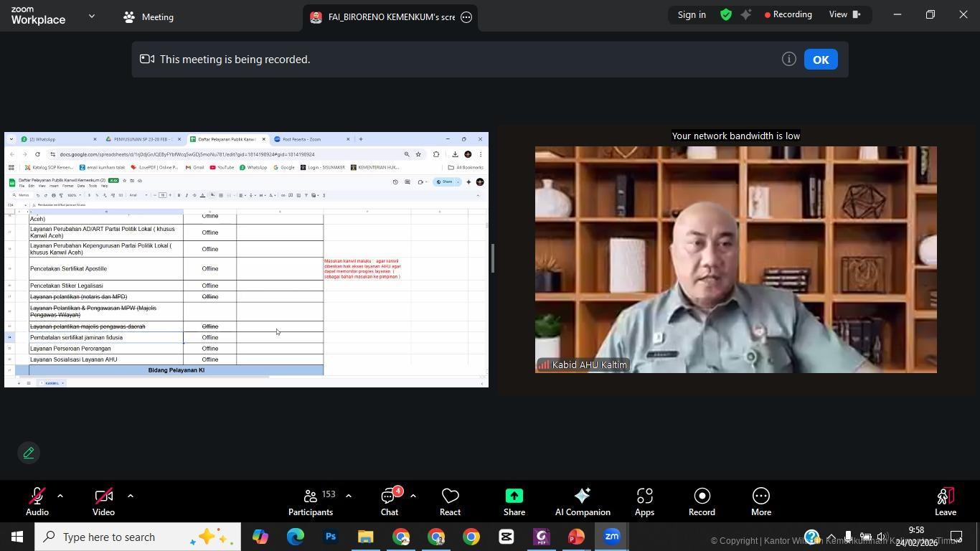Click the Sign in link
The image size is (980, 551).
tap(692, 14)
